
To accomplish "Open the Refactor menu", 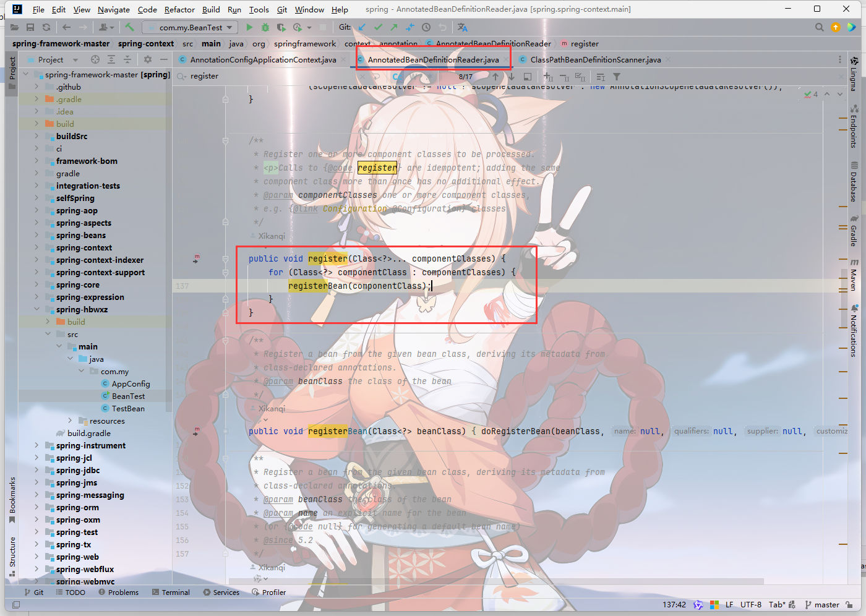I will [179, 9].
